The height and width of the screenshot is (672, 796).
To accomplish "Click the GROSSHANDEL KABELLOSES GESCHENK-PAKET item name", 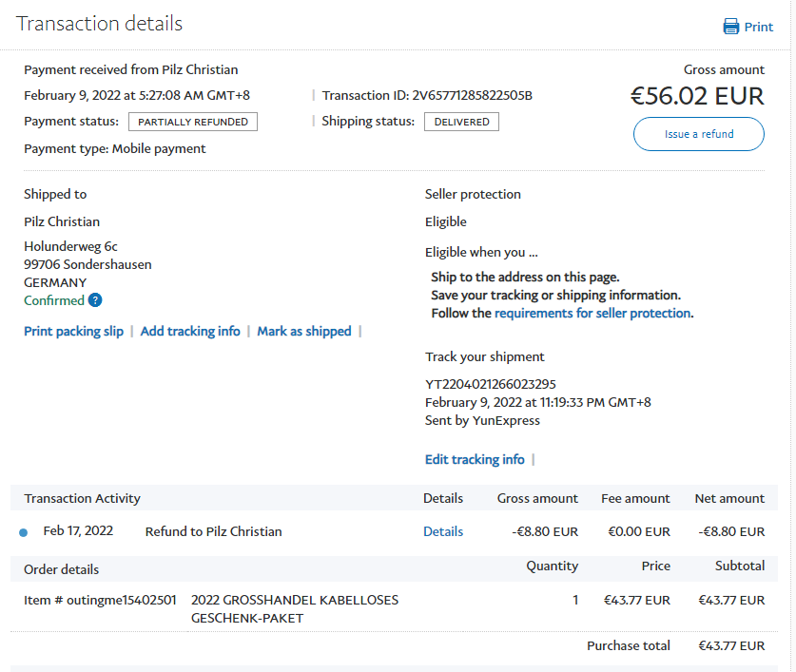I will pyautogui.click(x=295, y=608).
